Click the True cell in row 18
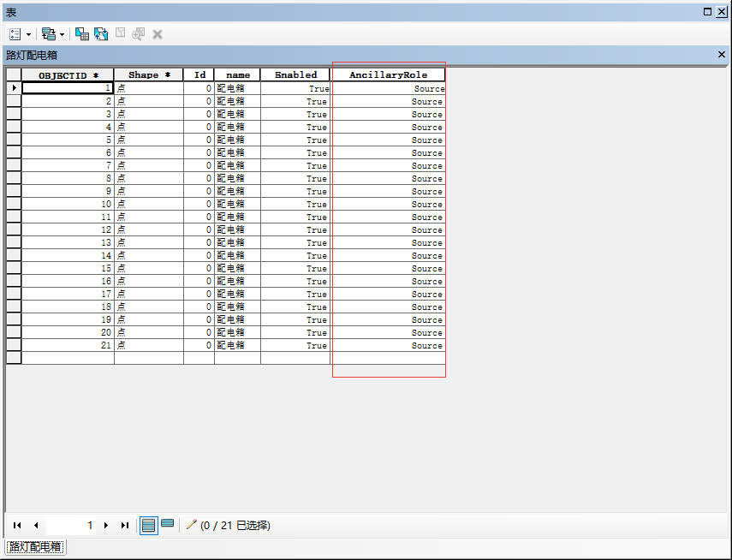Image resolution: width=732 pixels, height=560 pixels. pos(295,307)
